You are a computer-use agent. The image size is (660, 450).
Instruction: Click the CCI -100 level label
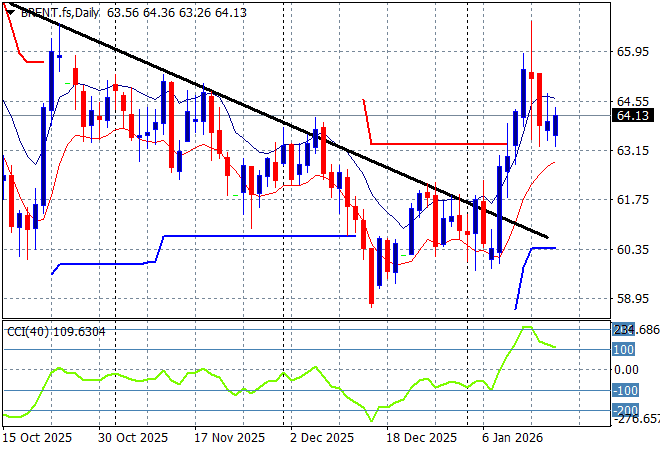click(625, 391)
